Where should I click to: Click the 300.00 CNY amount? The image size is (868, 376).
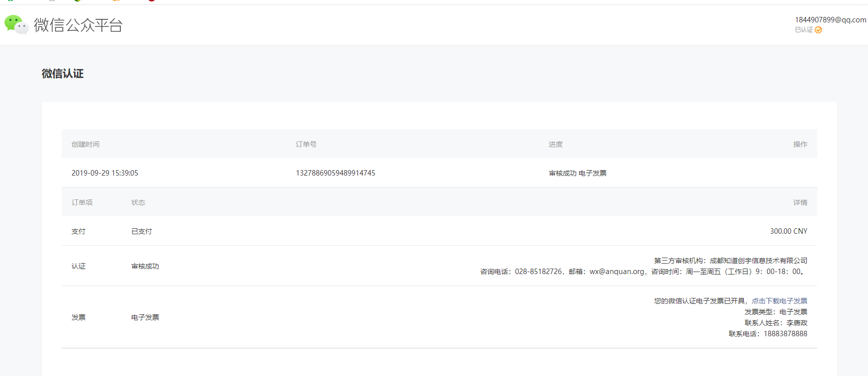point(789,231)
